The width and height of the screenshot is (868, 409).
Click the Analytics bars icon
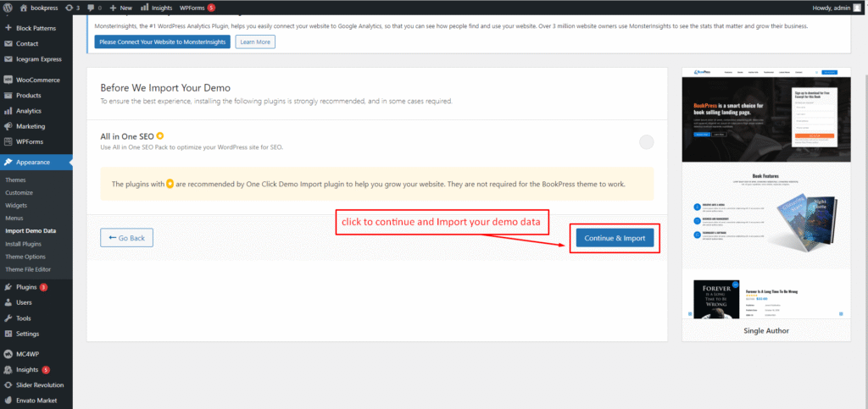(8, 111)
